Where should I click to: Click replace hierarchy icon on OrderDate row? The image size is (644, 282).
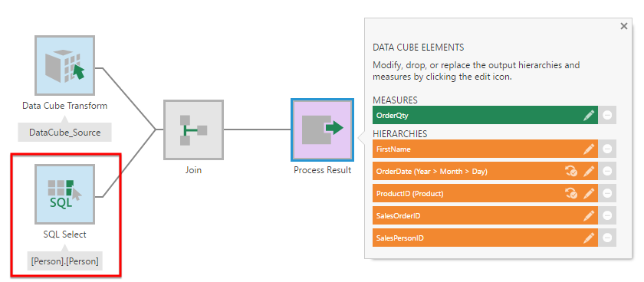pyautogui.click(x=571, y=172)
